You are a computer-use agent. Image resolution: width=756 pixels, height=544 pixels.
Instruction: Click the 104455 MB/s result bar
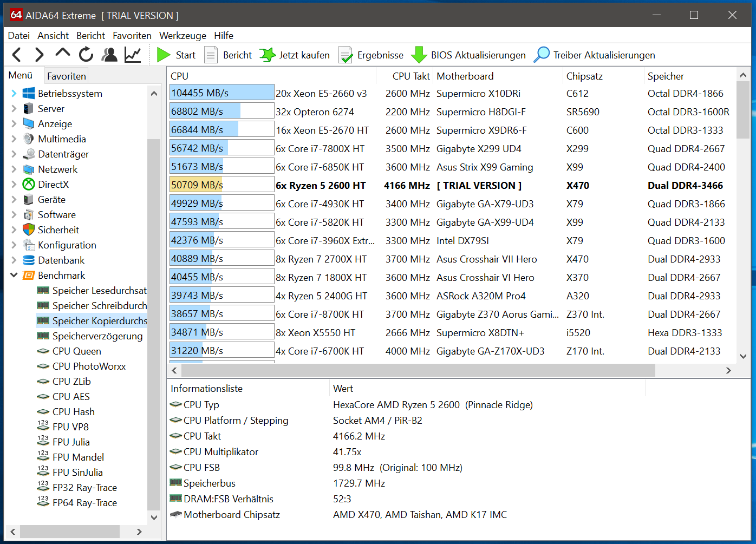222,93
